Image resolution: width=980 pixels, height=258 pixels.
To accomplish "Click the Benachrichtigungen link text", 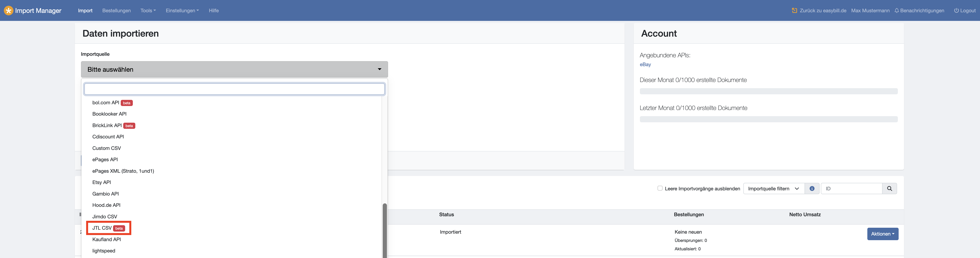I will pyautogui.click(x=922, y=11).
